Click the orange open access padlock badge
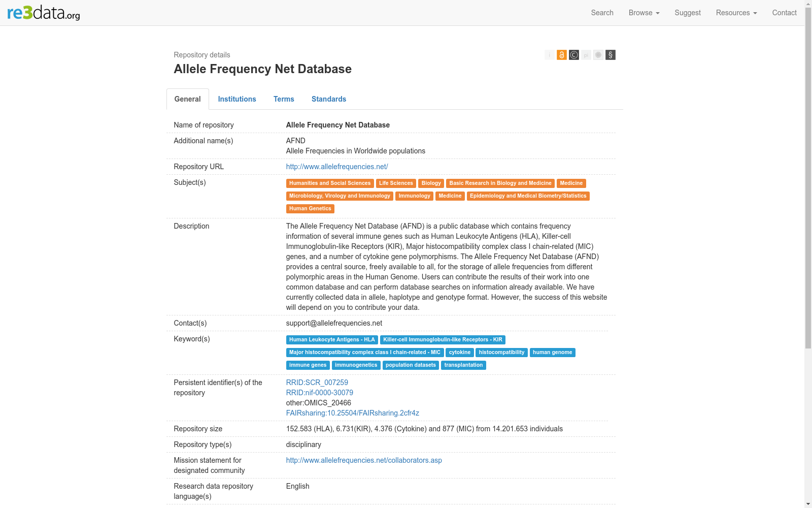This screenshot has height=508, width=812. pyautogui.click(x=562, y=55)
